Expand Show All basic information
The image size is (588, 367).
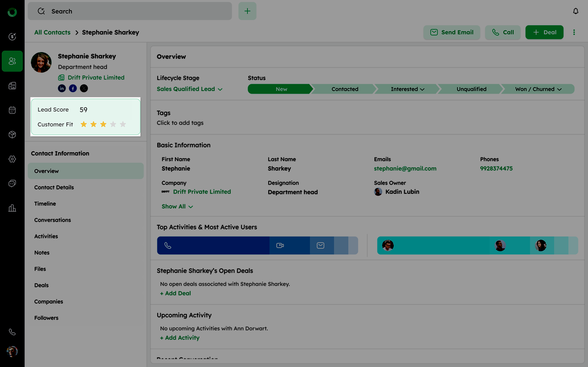point(177,206)
